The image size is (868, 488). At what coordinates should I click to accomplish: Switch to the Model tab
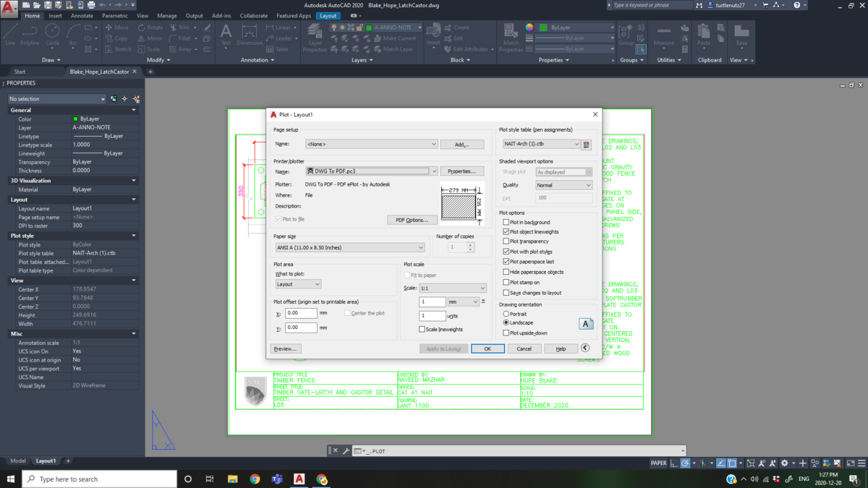pos(17,461)
